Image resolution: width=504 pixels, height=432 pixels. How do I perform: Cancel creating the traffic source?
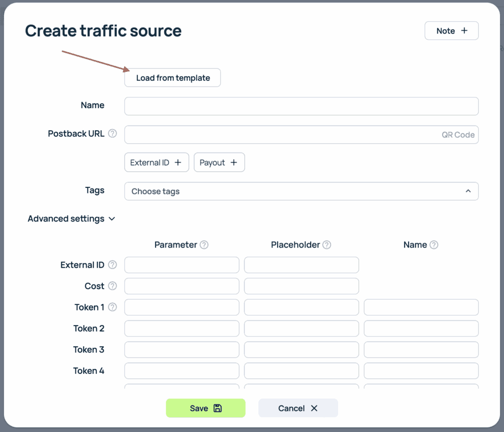pos(298,408)
